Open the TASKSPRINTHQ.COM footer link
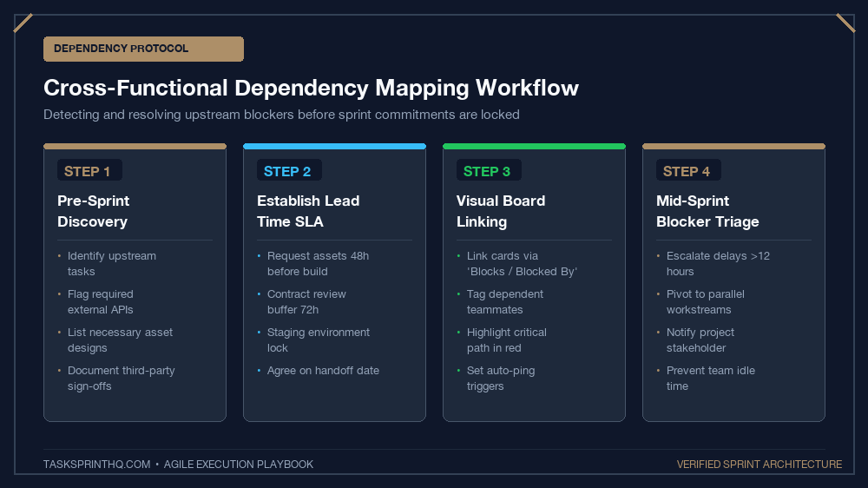This screenshot has width=868, height=488. coord(97,465)
